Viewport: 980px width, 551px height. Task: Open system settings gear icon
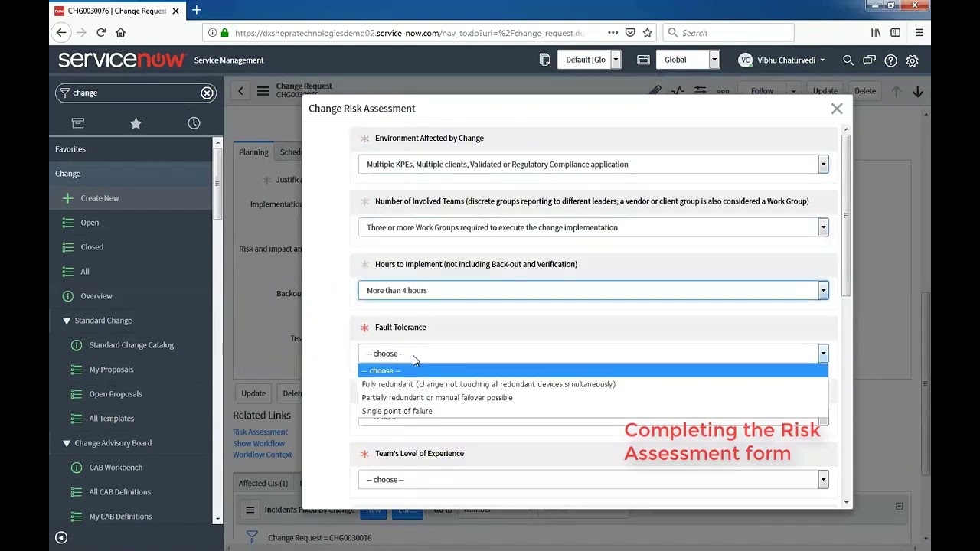913,60
